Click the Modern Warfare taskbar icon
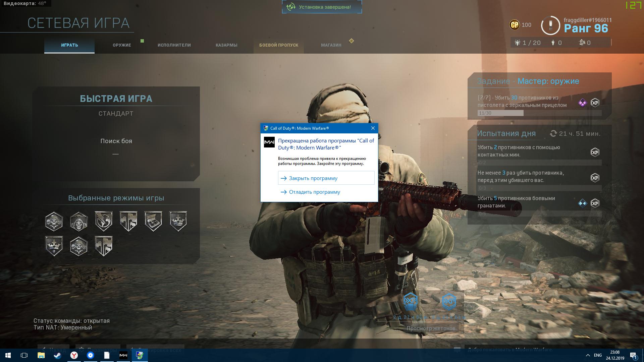The width and height of the screenshot is (644, 362). point(123,355)
